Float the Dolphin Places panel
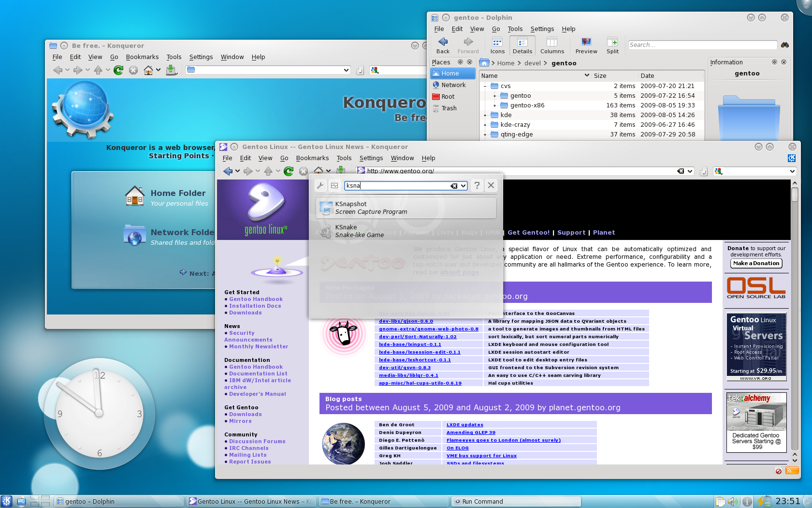 pos(460,62)
